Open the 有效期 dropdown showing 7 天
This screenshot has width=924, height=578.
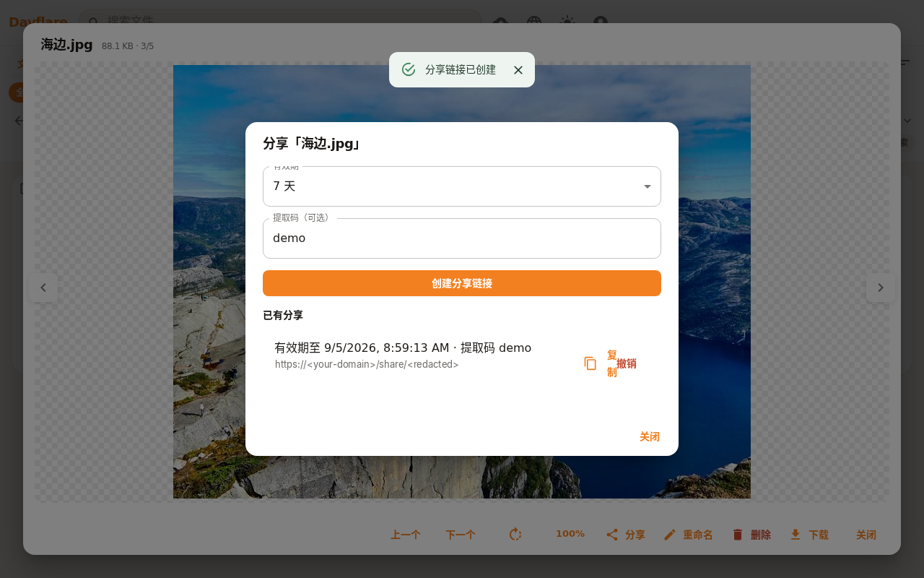point(462,186)
